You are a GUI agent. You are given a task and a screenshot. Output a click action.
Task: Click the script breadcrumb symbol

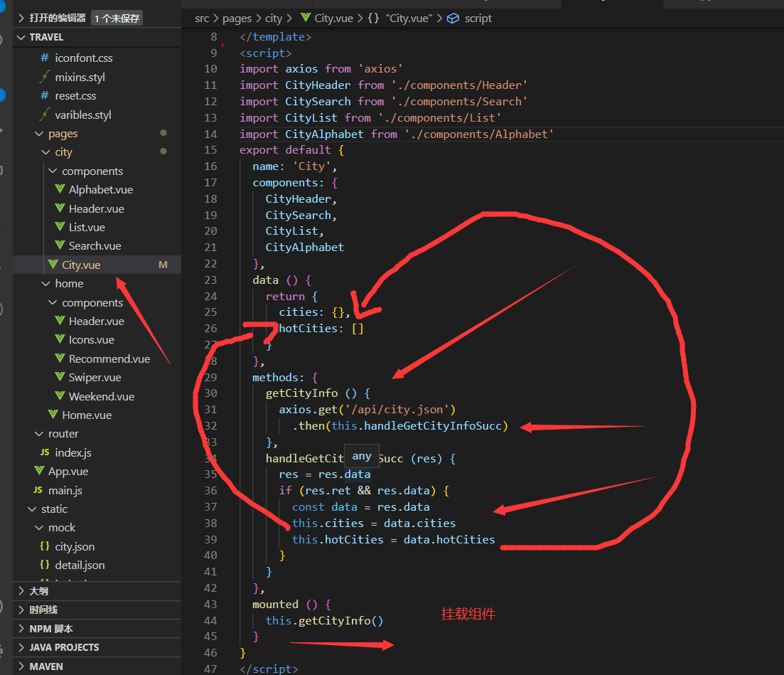click(478, 18)
